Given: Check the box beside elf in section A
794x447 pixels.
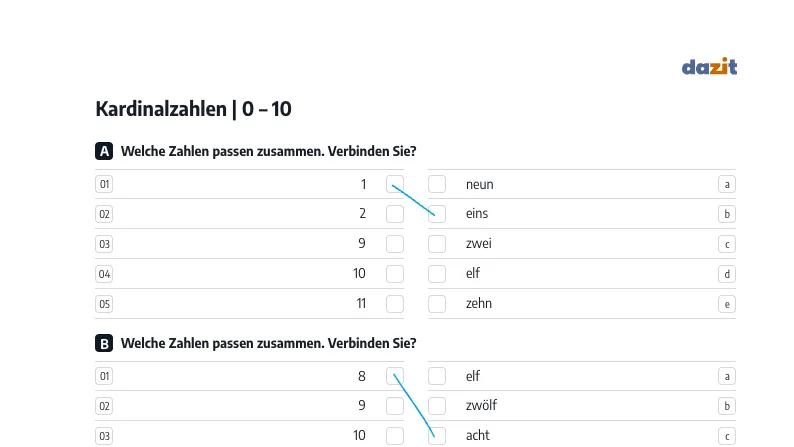Looking at the screenshot, I should click(437, 274).
